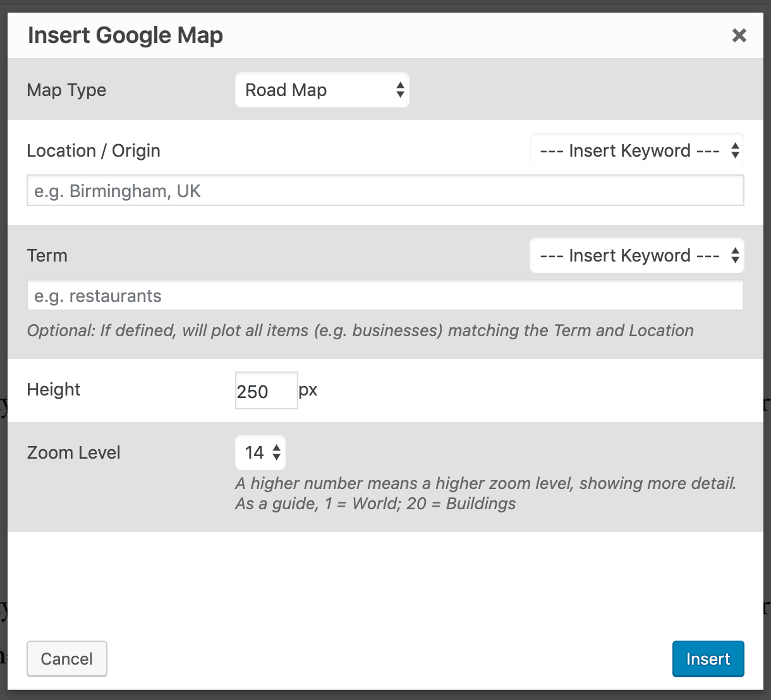This screenshot has width=771, height=700.
Task: Click the blue Insert button
Action: click(708, 659)
